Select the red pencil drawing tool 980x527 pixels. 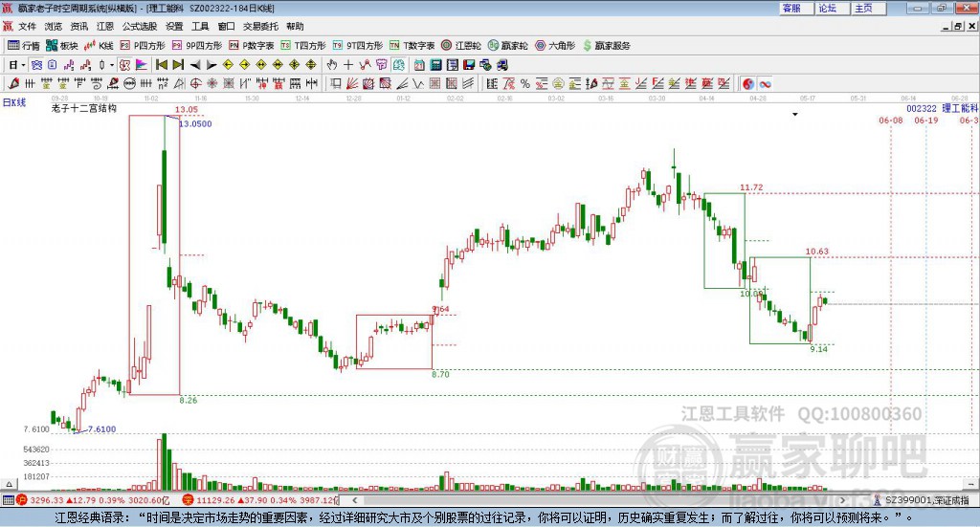pyautogui.click(x=13, y=83)
